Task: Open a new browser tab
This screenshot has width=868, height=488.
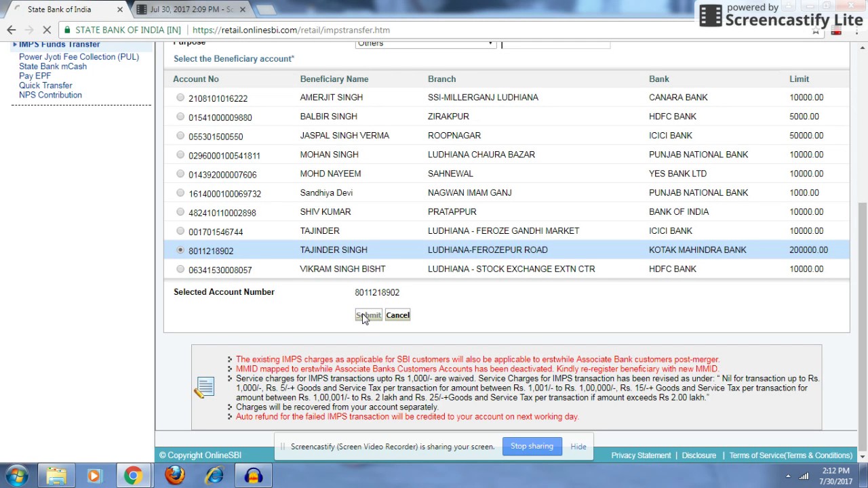Action: [x=266, y=9]
